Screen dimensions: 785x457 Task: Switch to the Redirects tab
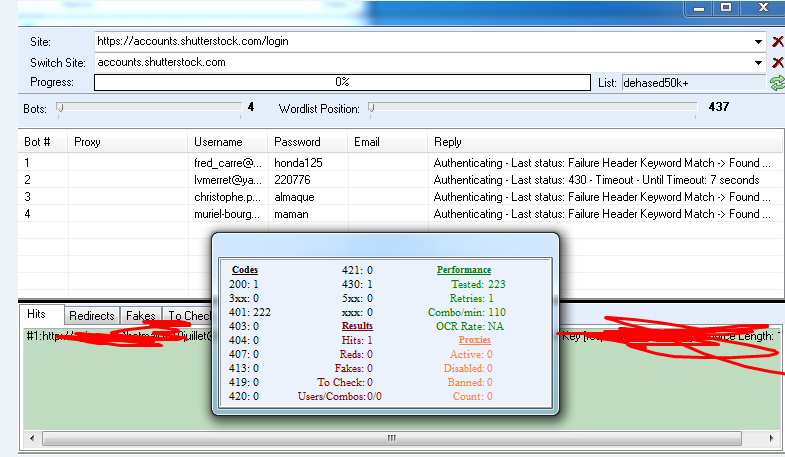[x=92, y=316]
